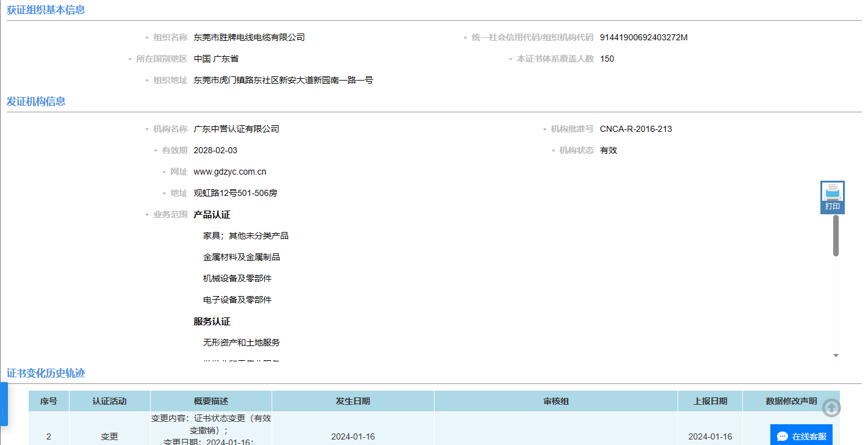Image resolution: width=868 pixels, height=445 pixels.
Task: Click the 认证活动 column header
Action: tap(109, 401)
